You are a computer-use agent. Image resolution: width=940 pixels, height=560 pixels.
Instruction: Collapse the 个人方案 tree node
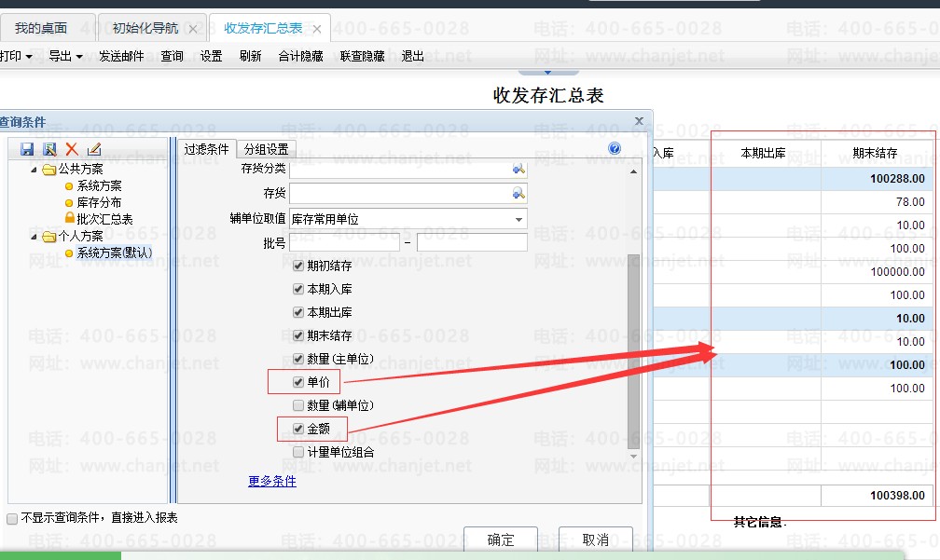pyautogui.click(x=34, y=237)
